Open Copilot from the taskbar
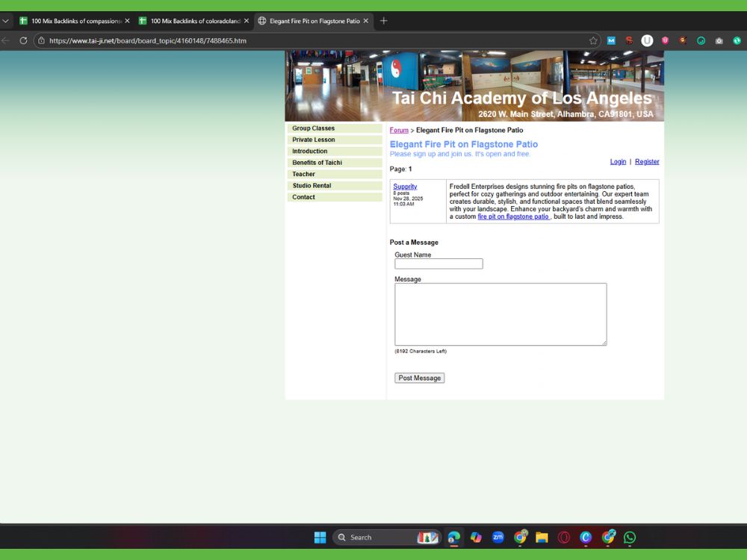 [476, 537]
